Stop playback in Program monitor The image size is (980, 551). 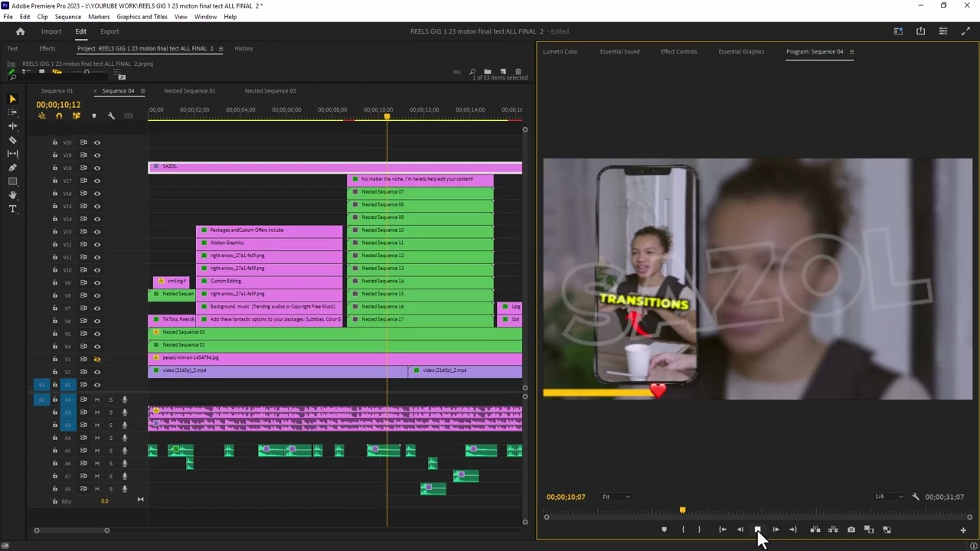(757, 530)
